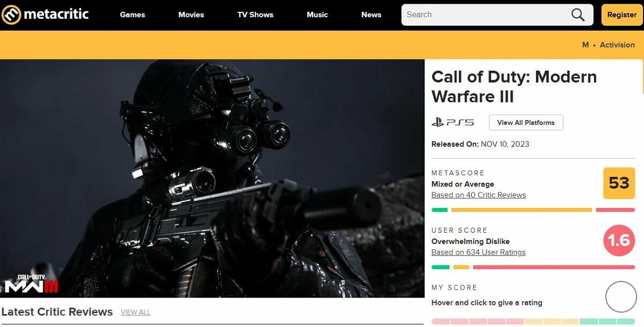Click the Mixed or Average label
Image resolution: width=644 pixels, height=327 pixels.
463,184
